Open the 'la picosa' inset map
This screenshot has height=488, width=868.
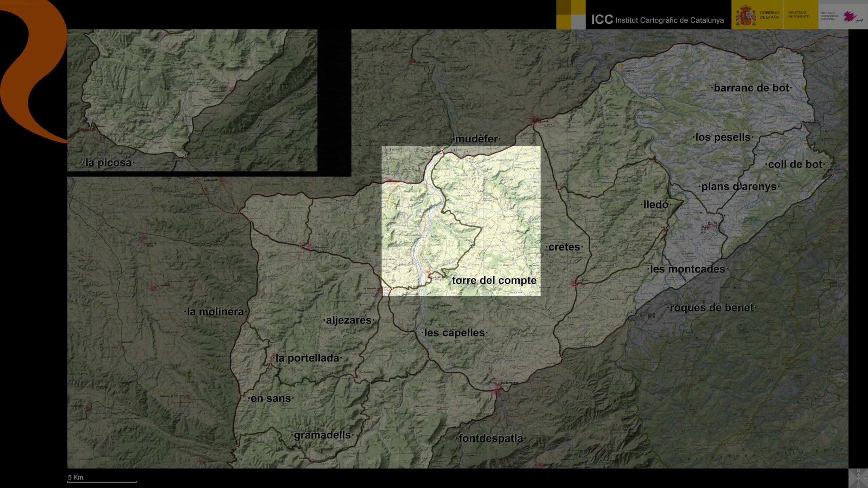click(192, 100)
